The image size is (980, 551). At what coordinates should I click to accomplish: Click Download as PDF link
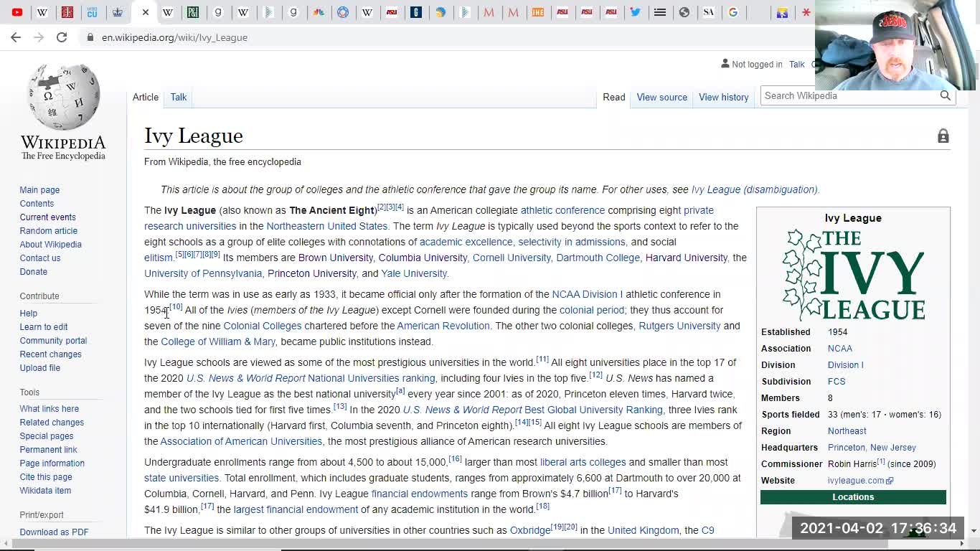[x=54, y=532]
